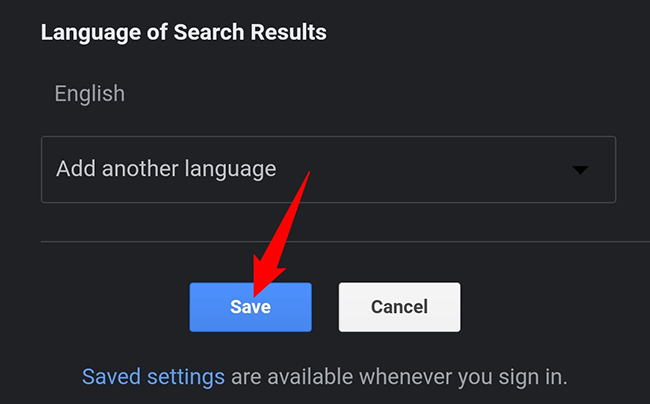650x404 pixels.
Task: Click the 'Cancel' text label inside white button
Action: coord(399,307)
